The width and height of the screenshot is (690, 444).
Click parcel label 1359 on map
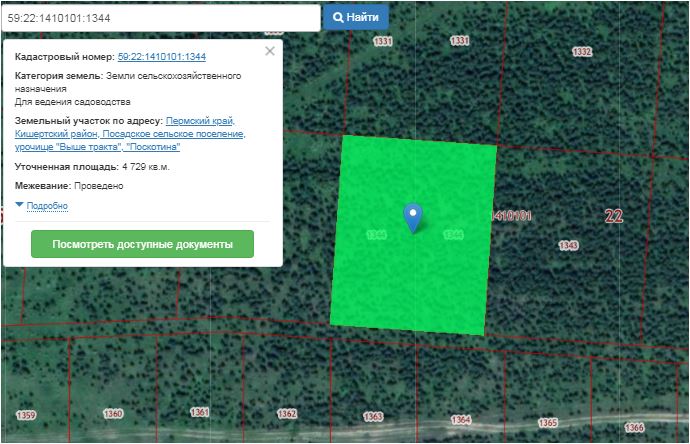click(26, 415)
